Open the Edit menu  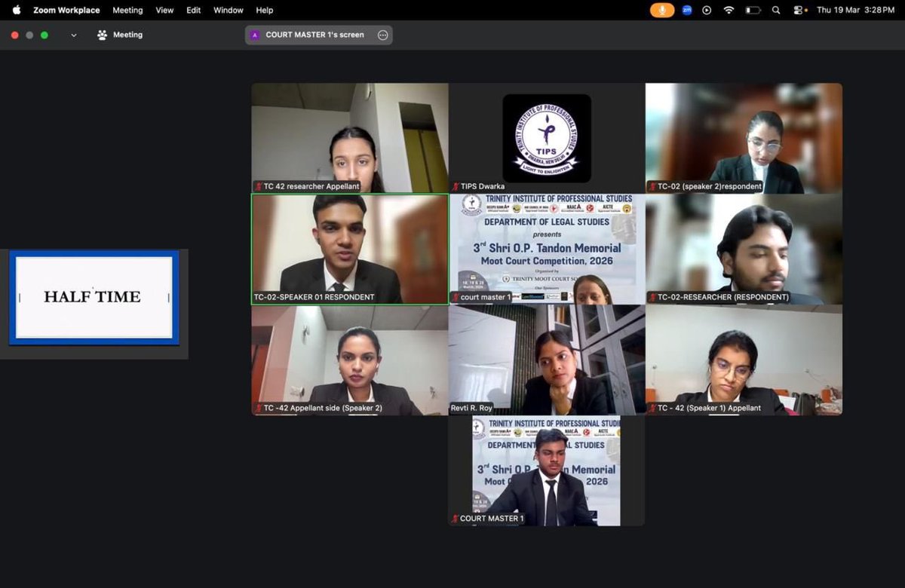click(x=194, y=10)
